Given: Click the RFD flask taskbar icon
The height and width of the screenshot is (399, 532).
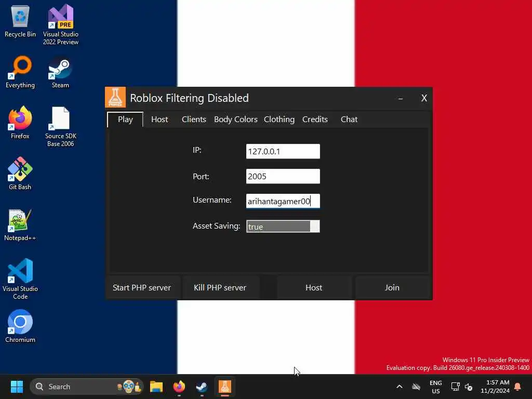Looking at the screenshot, I should [224, 387].
